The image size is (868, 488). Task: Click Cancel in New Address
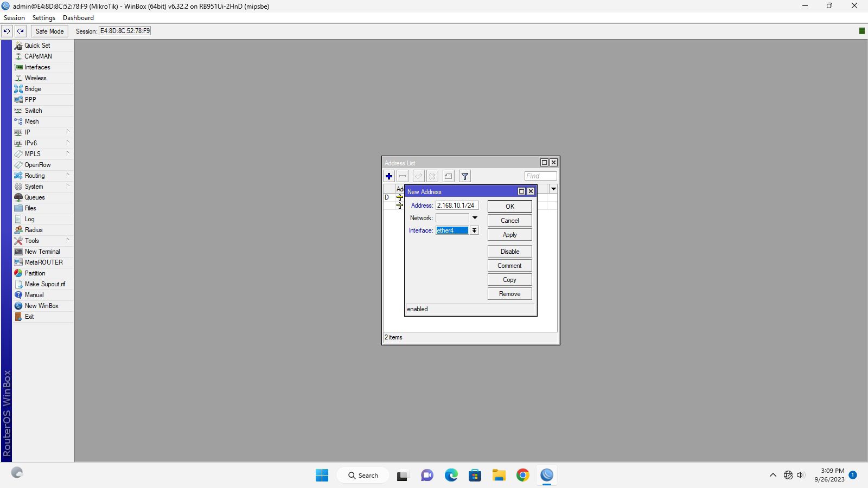(509, 221)
